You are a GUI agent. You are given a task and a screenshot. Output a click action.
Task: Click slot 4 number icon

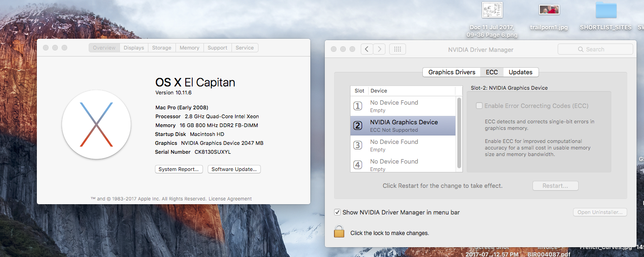coord(358,165)
